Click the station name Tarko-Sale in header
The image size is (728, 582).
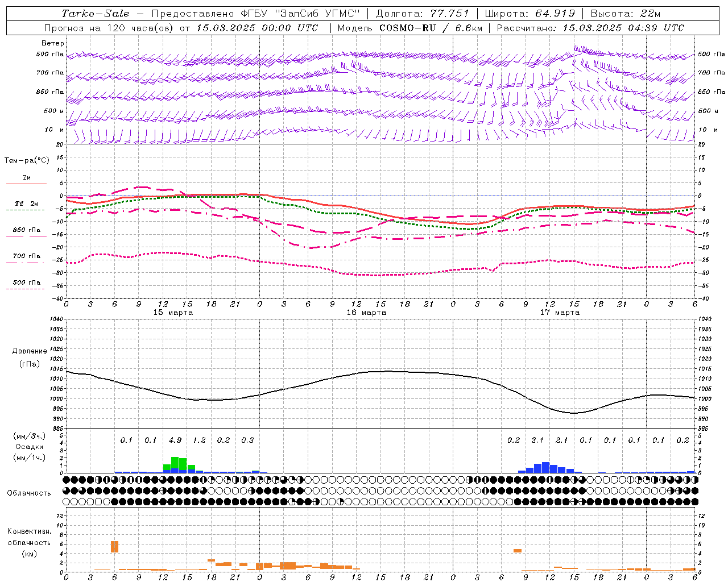tap(95, 14)
